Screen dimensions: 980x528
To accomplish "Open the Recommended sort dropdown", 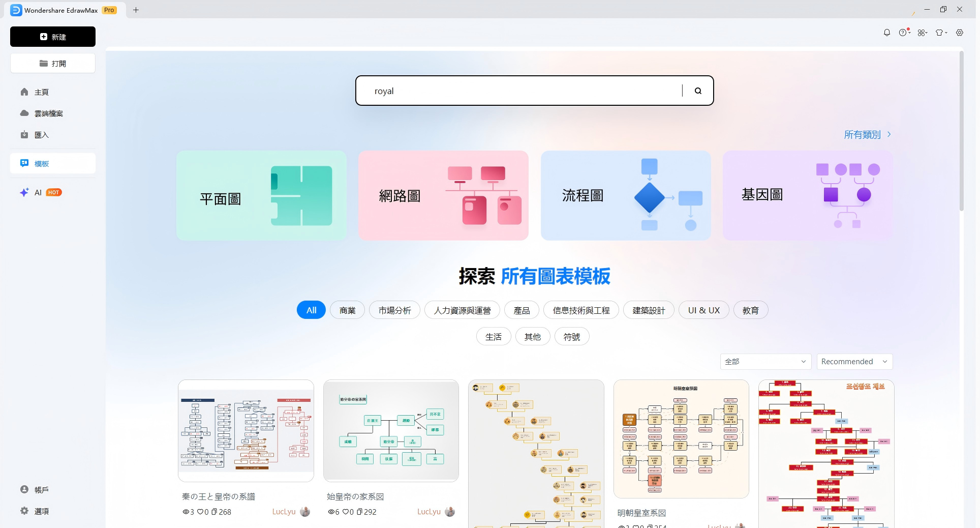I will tap(854, 361).
